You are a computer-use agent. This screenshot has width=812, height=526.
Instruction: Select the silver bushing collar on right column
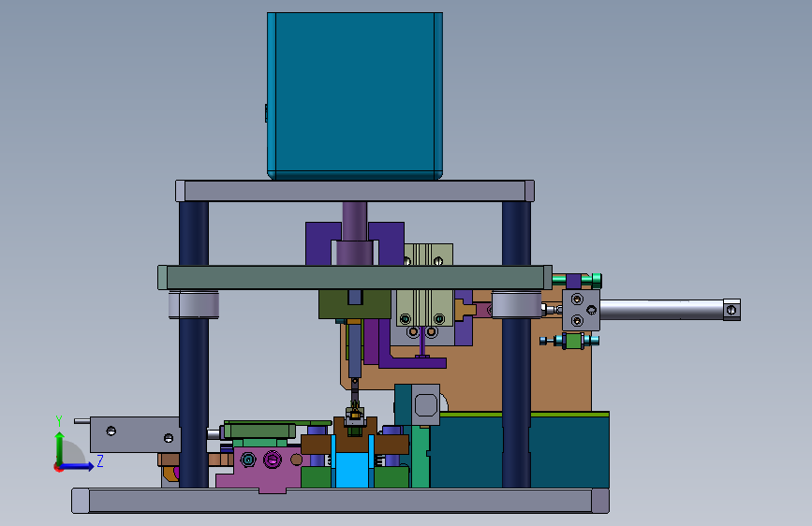pyautogui.click(x=516, y=304)
